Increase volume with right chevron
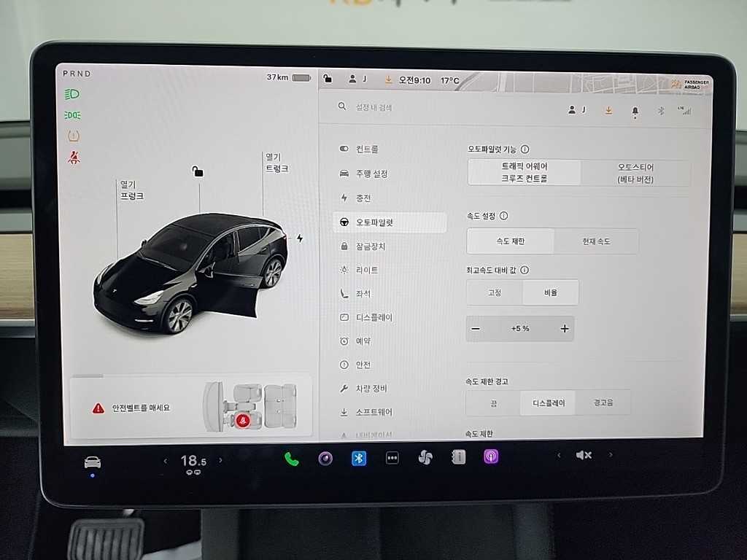The width and height of the screenshot is (747, 560). tap(611, 455)
